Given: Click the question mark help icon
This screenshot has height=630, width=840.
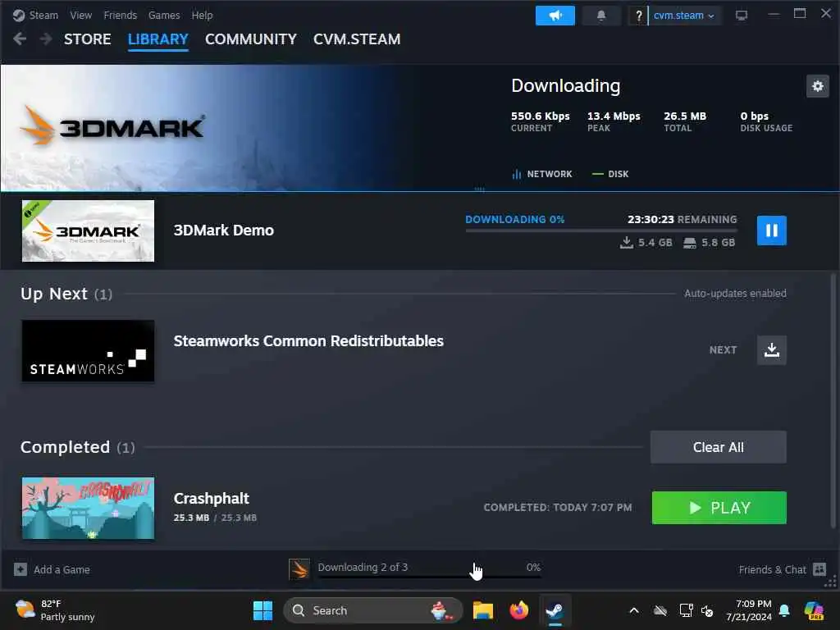Looking at the screenshot, I should point(638,16).
